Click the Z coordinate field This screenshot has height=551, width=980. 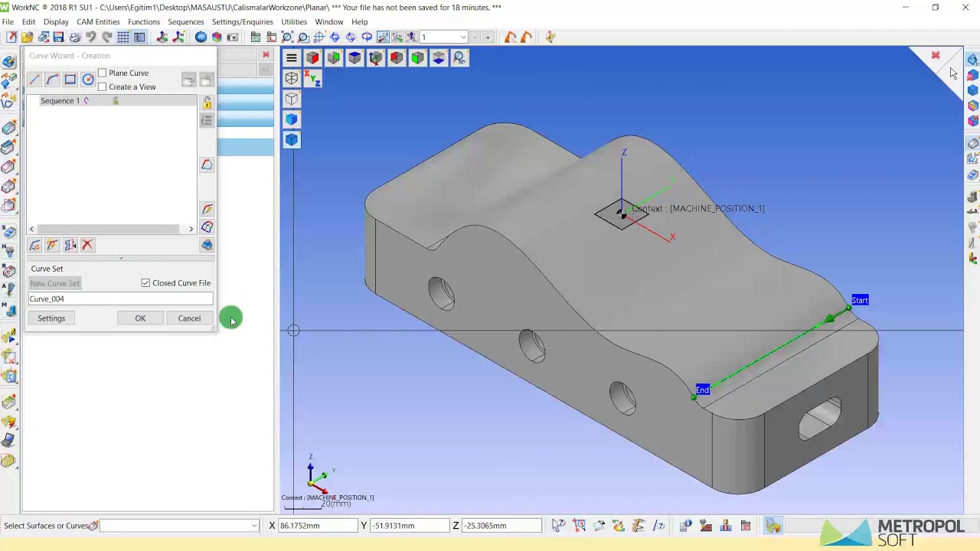coord(501,526)
